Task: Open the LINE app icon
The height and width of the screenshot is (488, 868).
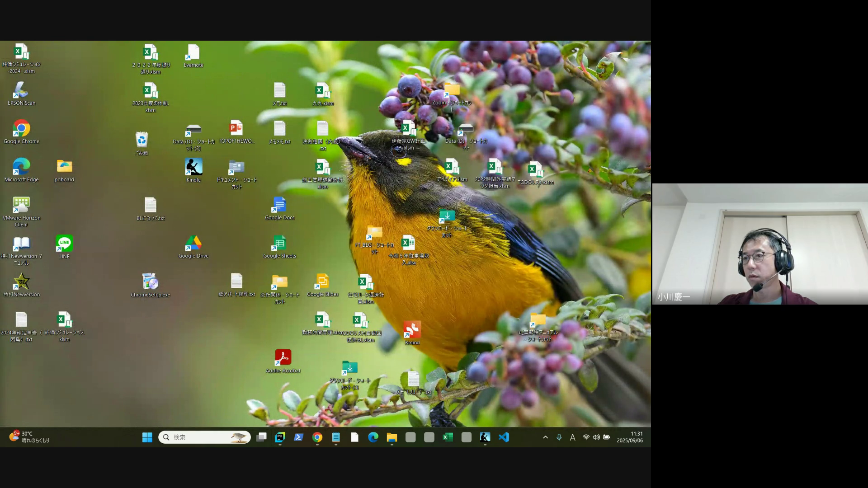Action: click(65, 244)
